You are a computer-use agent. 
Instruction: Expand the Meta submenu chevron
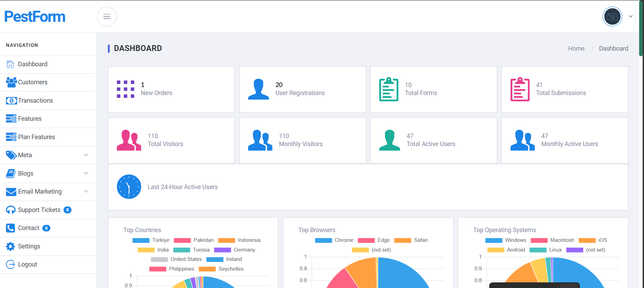86,155
